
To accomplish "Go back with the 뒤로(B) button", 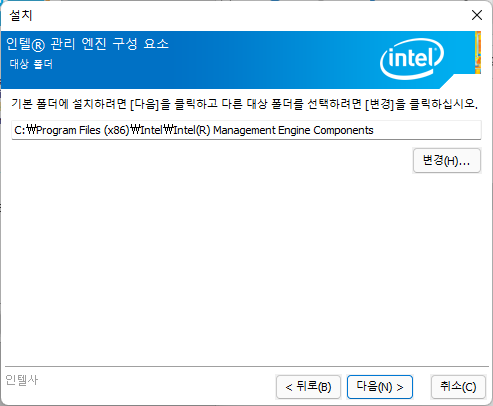I will pos(308,387).
